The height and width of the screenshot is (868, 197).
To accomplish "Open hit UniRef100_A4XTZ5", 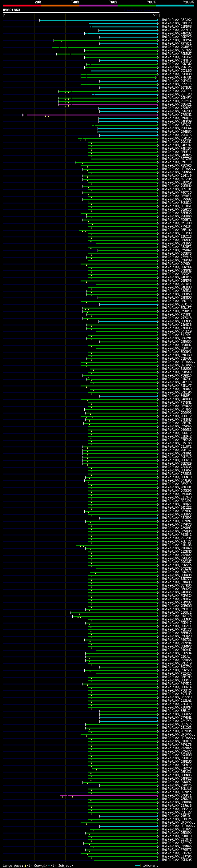I will coord(177,616).
